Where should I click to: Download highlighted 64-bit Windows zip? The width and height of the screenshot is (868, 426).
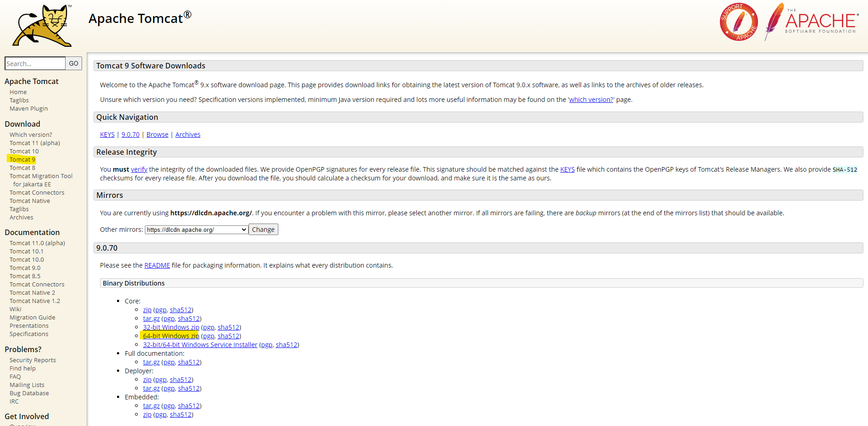tap(171, 336)
